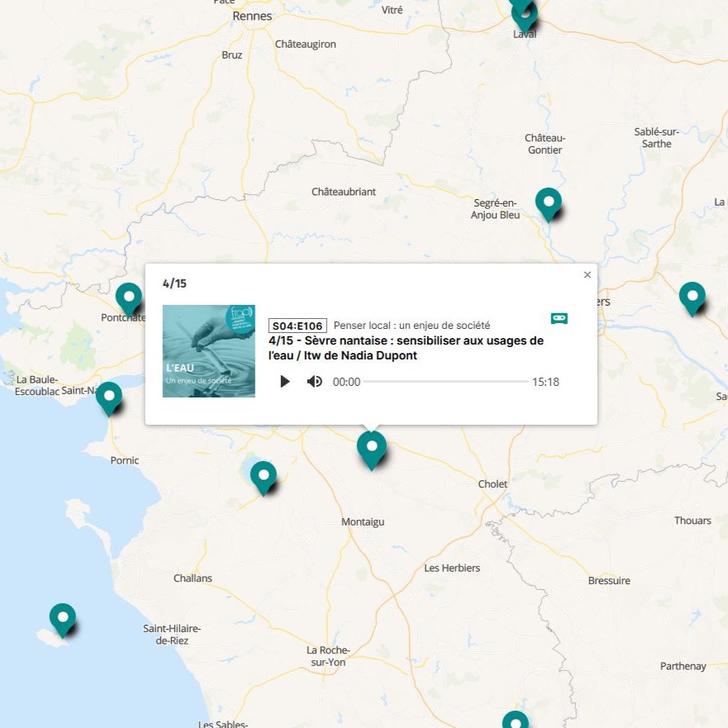Click the audio progress bar
Screen dimensions: 728x728
[x=445, y=382]
